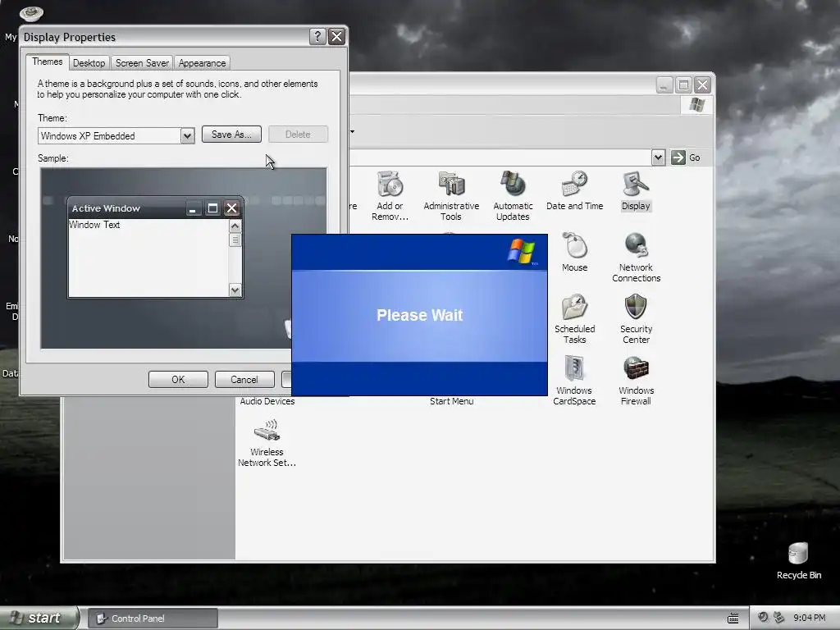This screenshot has height=630, width=840.
Task: Open Wireless Network Setup Wizard icon
Action: click(267, 443)
